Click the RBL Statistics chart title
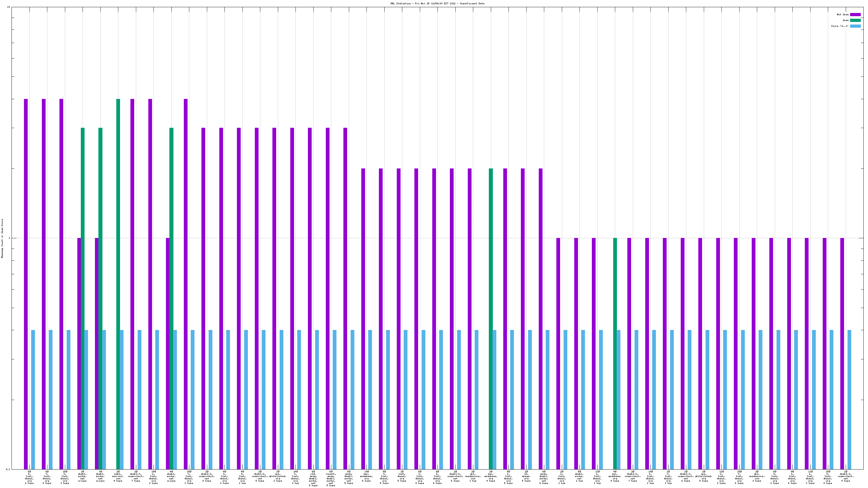Screen dimensions: 868x488 tap(437, 3)
